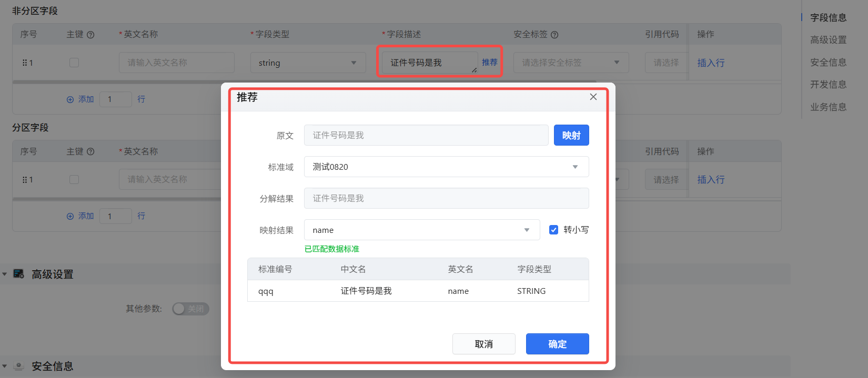Click the 主键 help icon in 非分区字段 header

click(90, 35)
